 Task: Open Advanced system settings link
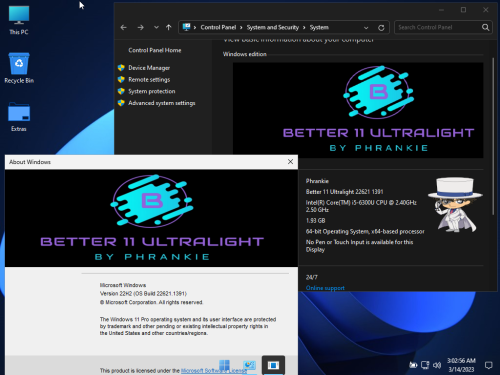point(162,103)
